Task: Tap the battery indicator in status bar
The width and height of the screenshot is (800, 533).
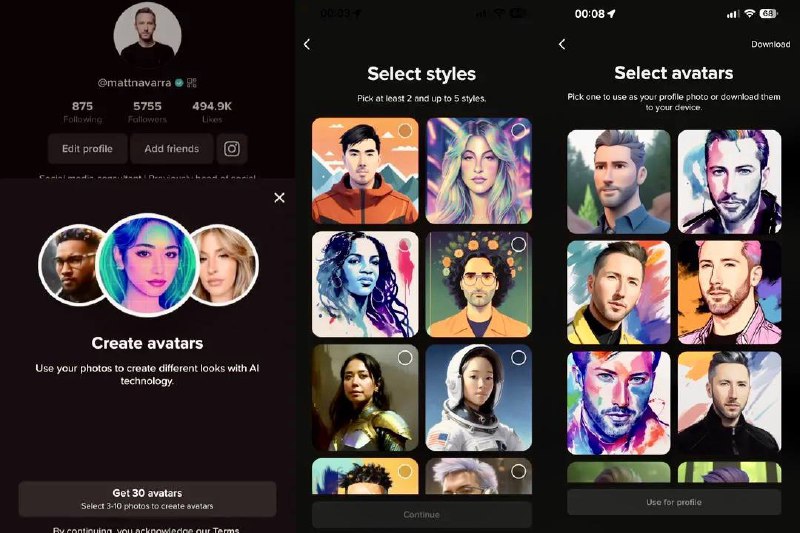Action: tap(767, 14)
